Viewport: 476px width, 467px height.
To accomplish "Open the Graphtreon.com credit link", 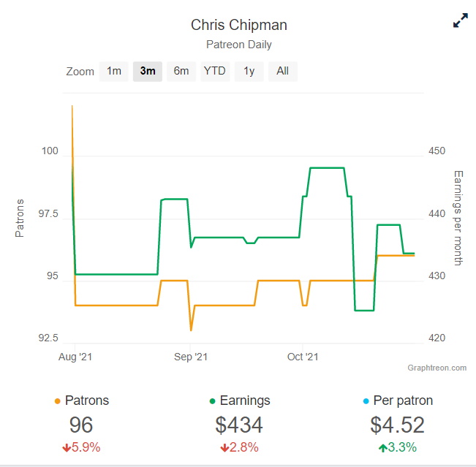I will point(437,368).
